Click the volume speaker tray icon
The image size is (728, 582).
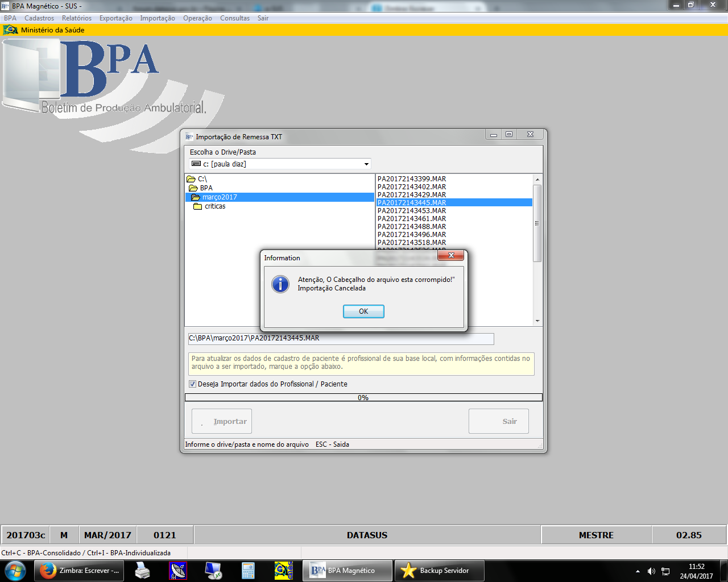[x=651, y=571]
